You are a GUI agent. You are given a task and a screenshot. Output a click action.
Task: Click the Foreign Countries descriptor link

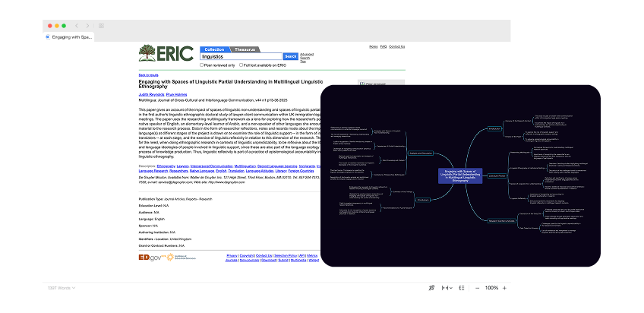click(x=302, y=170)
